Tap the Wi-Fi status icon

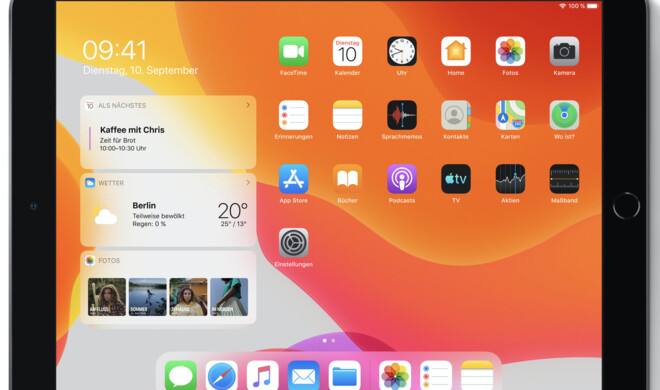point(562,6)
